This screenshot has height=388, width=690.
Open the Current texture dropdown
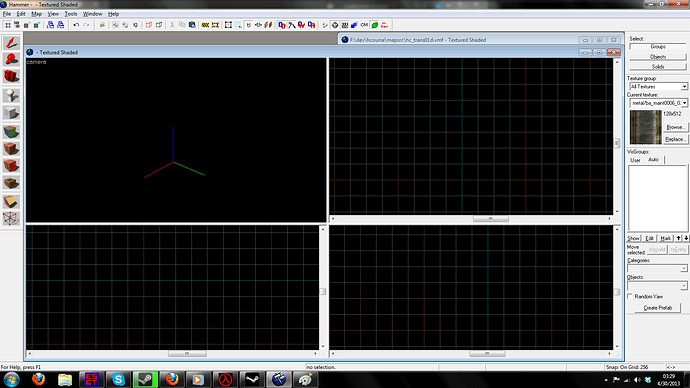tap(658, 103)
